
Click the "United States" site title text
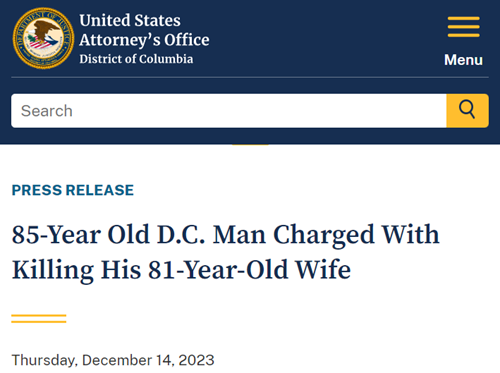pos(130,20)
